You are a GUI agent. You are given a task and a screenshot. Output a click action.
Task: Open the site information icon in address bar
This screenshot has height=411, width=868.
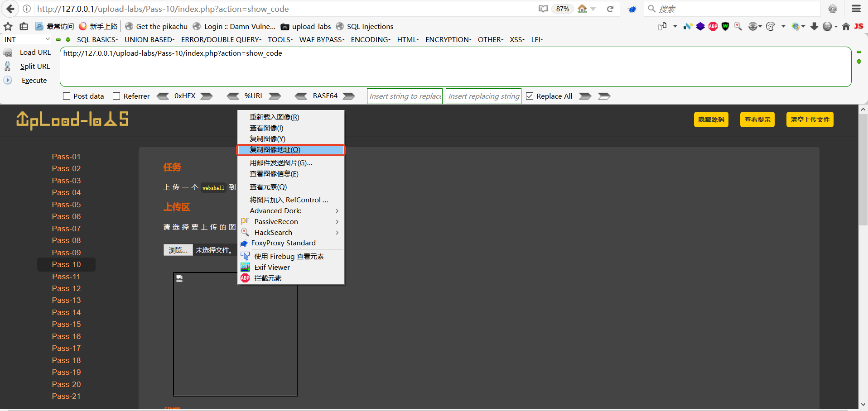click(x=27, y=9)
